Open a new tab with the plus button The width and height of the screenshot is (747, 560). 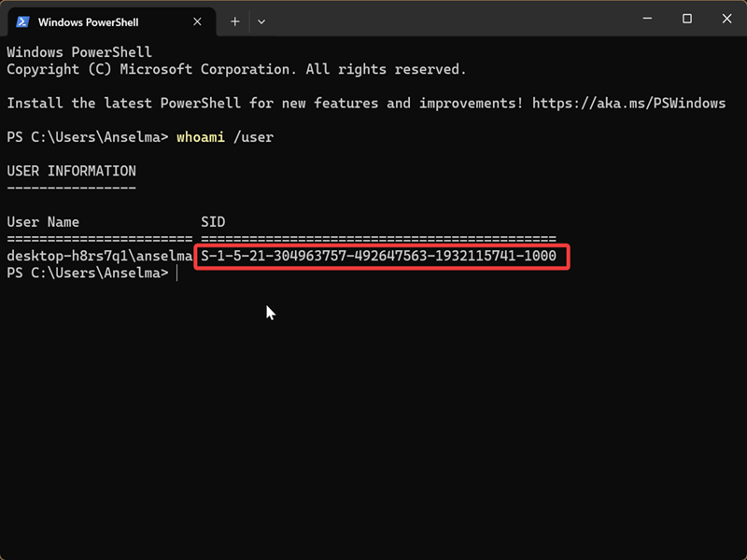click(x=234, y=21)
